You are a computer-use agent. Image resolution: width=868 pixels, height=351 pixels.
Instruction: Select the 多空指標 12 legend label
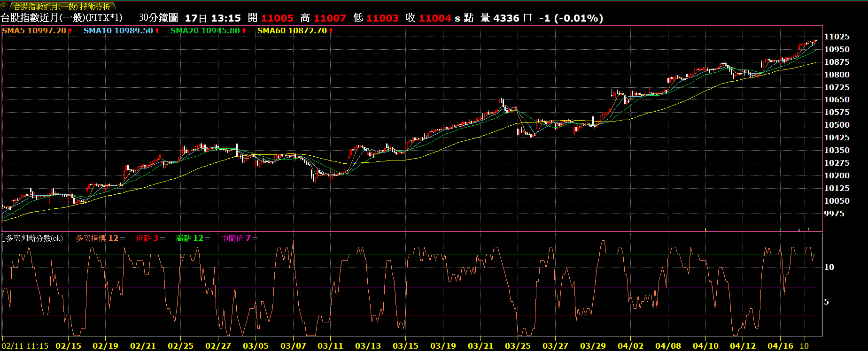[x=97, y=238]
